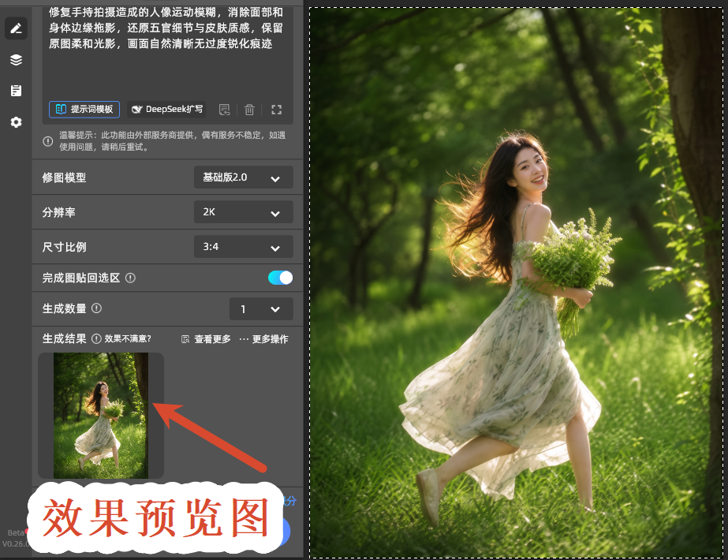The width and height of the screenshot is (728, 560).
Task: Click the warning icon beside 温馨提示
Action: [x=48, y=141]
